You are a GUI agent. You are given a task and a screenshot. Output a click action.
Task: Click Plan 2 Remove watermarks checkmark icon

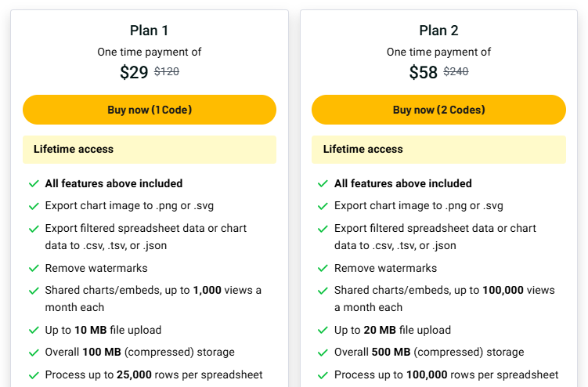point(323,269)
